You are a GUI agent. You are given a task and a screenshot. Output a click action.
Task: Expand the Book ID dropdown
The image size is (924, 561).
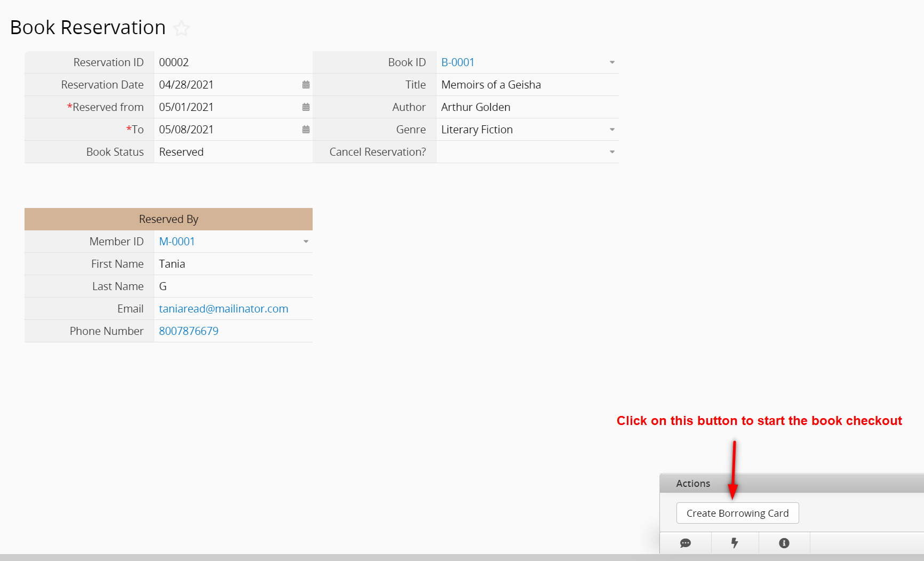[x=612, y=62]
